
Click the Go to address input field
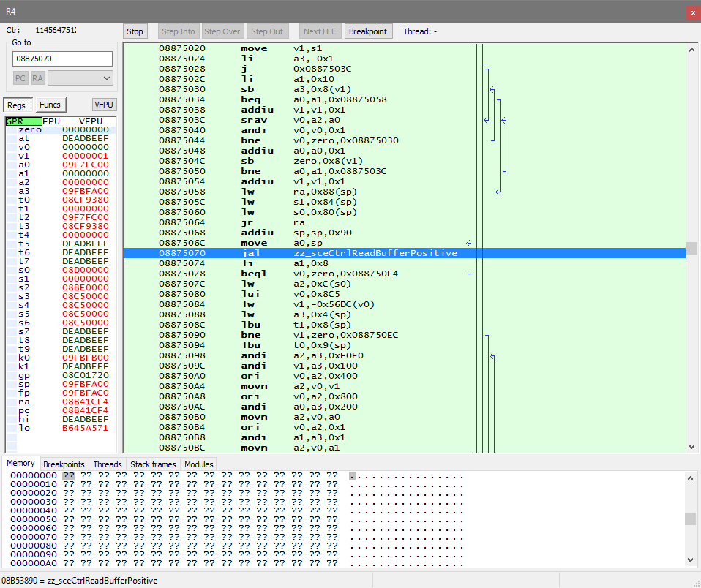coord(62,59)
